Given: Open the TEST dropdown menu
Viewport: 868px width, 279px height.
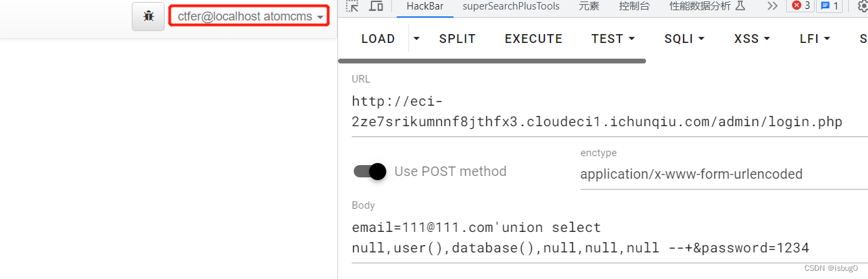Looking at the screenshot, I should (613, 39).
